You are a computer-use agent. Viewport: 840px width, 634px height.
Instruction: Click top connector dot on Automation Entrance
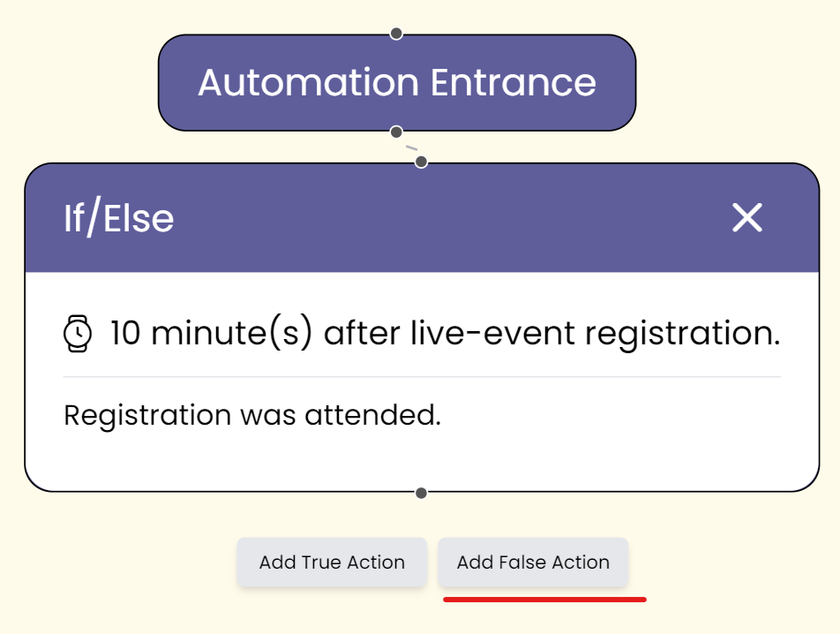coord(396,34)
